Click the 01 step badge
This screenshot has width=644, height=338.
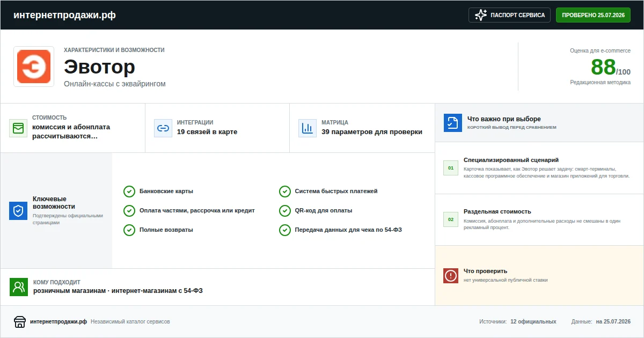pos(451,168)
